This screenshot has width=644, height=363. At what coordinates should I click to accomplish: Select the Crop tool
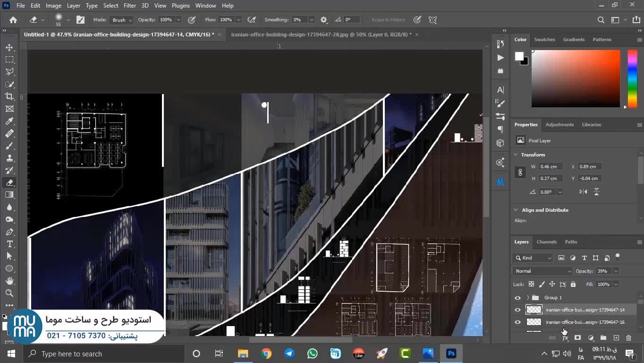(x=9, y=96)
